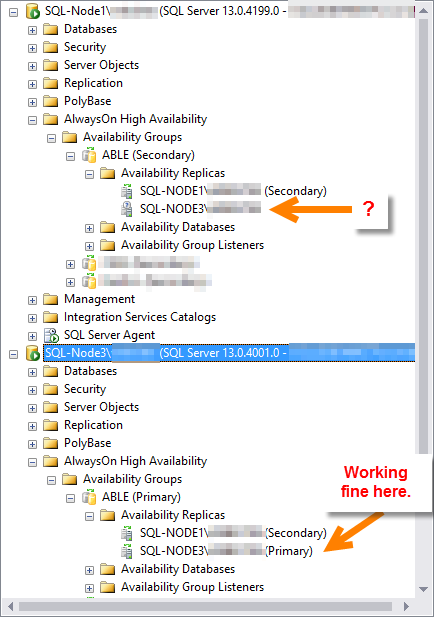Click the ABLE (Primary) availability group icon
Image resolution: width=434 pixels, height=617 pixels.
click(89, 497)
